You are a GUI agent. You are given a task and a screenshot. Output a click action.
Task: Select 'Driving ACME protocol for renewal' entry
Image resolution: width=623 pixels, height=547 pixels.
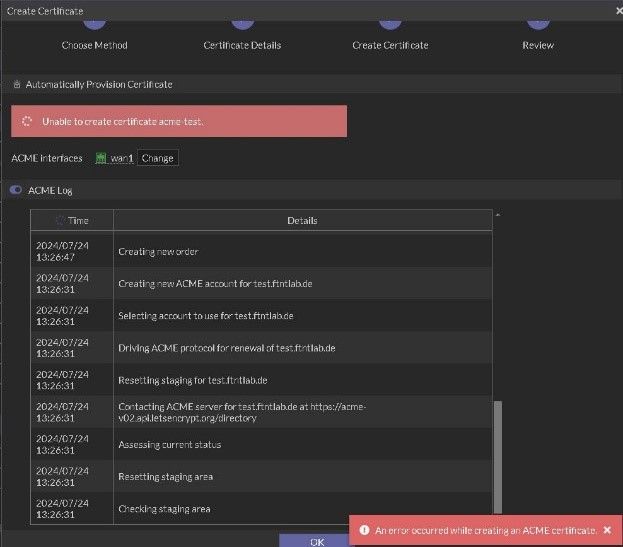coord(261,348)
